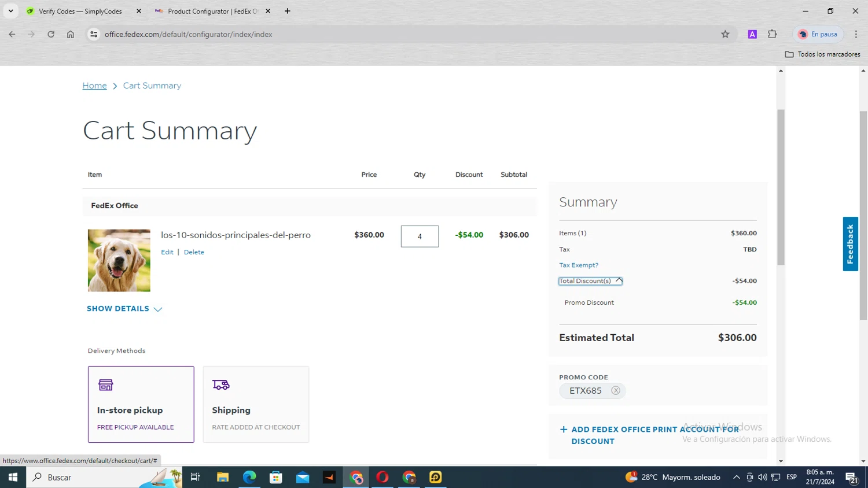Open volume control in system tray
868x488 pixels.
coord(763,477)
